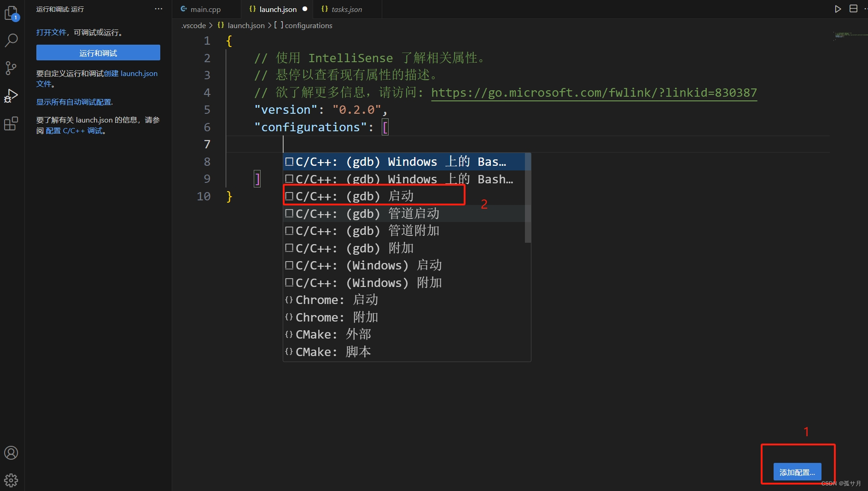Click the Run play icon in editor toolbar
This screenshot has width=868, height=491.
(x=838, y=9)
